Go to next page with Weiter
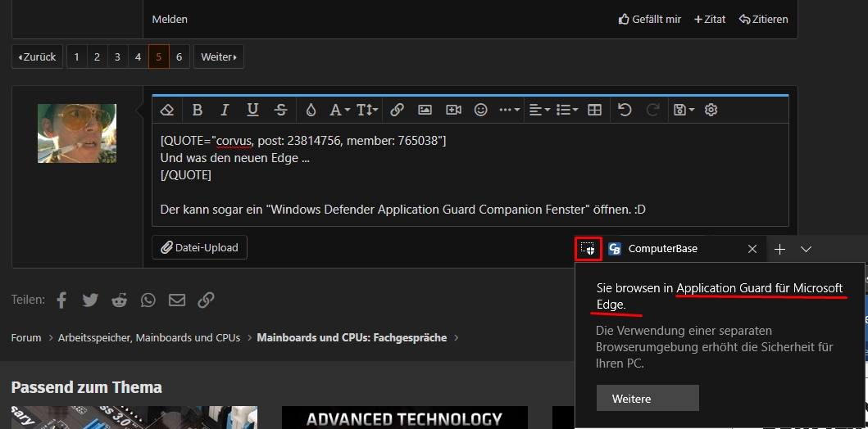The height and width of the screenshot is (429, 868). pos(219,56)
